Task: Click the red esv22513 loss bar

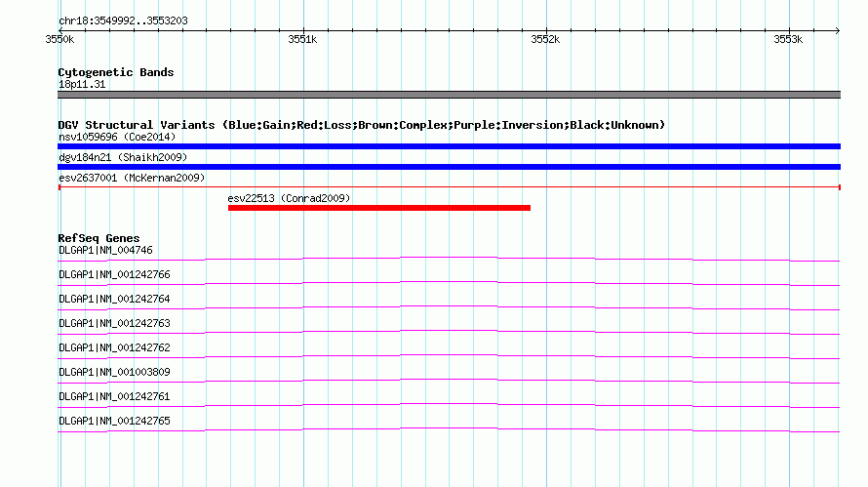Action: coord(379,208)
